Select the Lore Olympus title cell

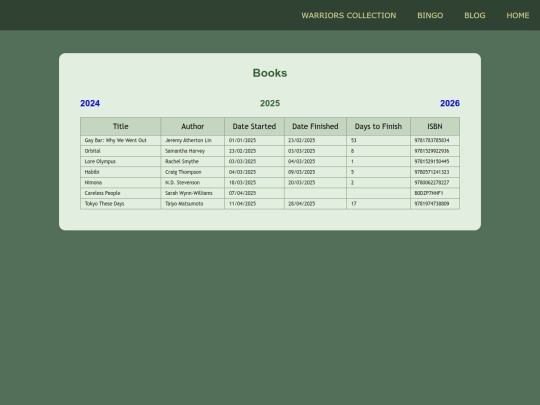[x=121, y=162]
